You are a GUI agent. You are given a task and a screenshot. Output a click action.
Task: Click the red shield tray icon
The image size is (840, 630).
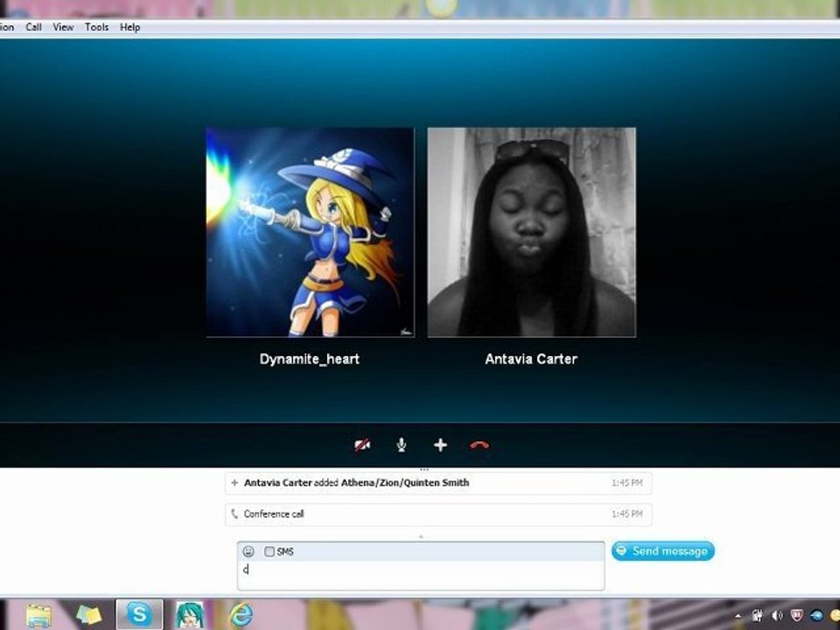796,615
